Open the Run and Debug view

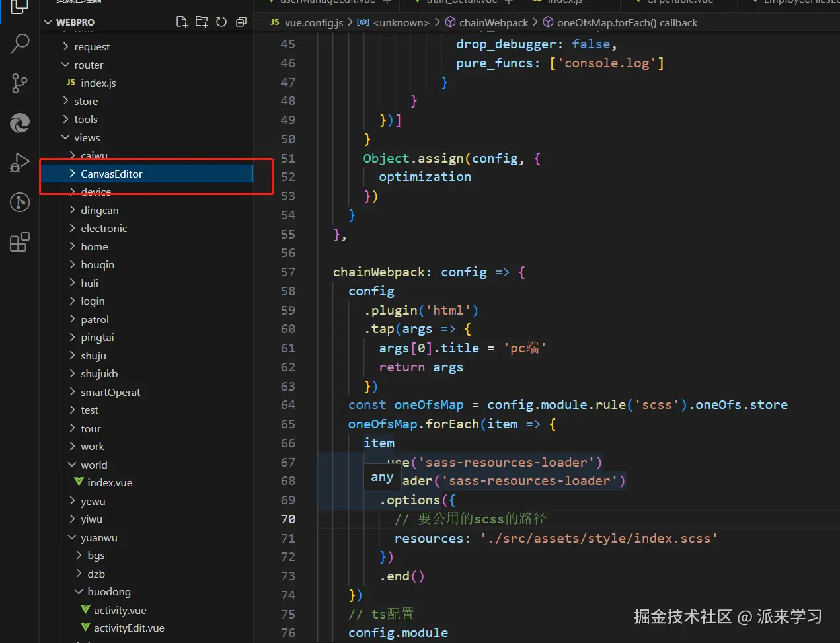[20, 163]
